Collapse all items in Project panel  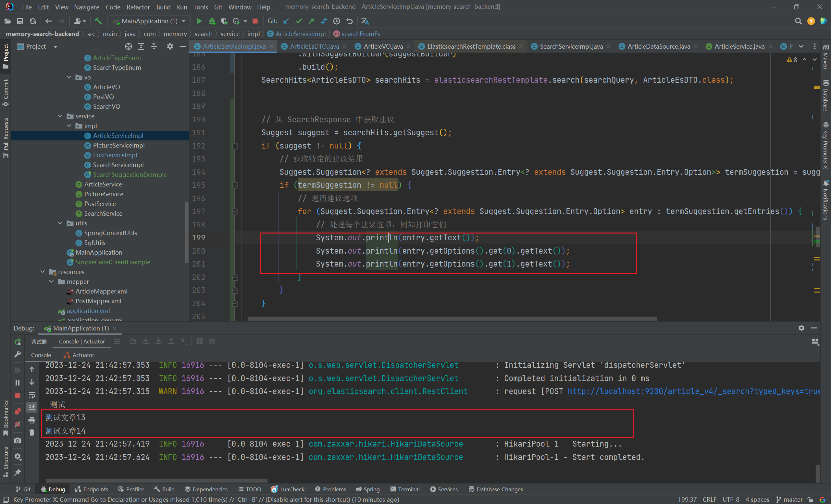tap(154, 46)
